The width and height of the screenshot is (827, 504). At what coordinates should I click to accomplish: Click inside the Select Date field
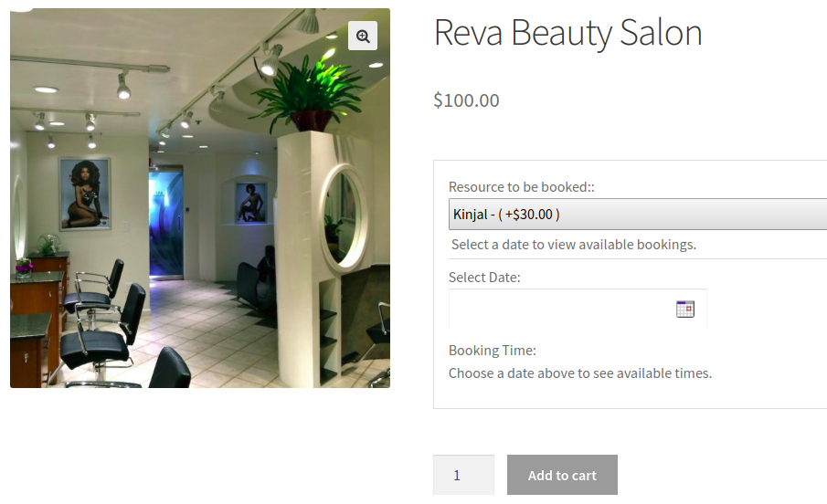tap(559, 309)
